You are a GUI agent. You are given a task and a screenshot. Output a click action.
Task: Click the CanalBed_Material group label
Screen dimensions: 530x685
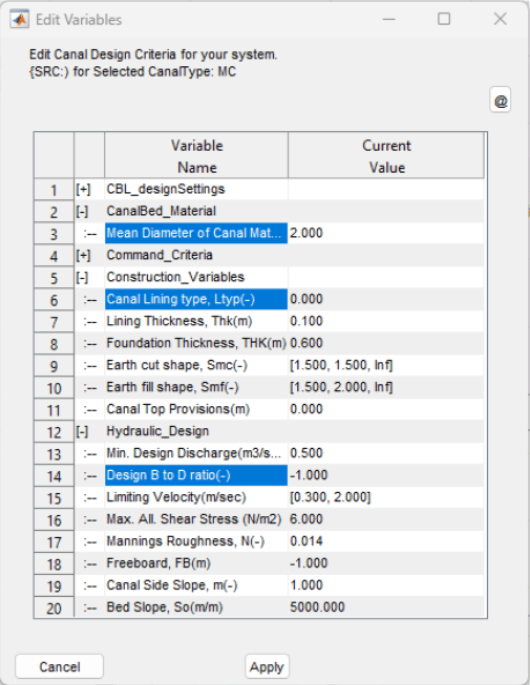pyautogui.click(x=161, y=211)
